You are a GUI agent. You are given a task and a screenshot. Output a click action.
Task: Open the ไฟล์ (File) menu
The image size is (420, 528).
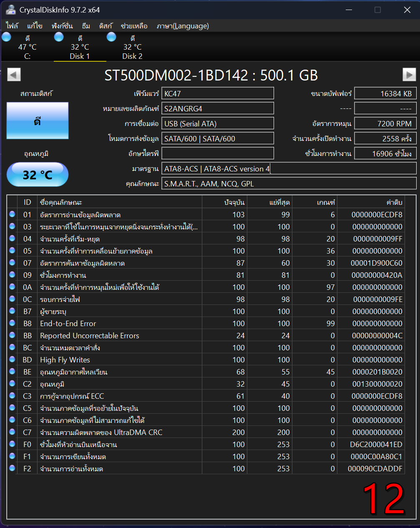tap(12, 26)
